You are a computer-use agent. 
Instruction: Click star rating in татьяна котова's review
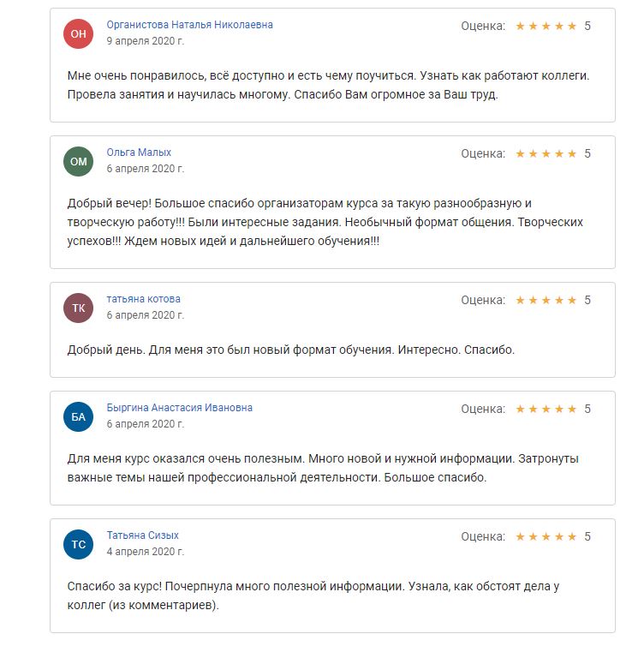point(546,300)
